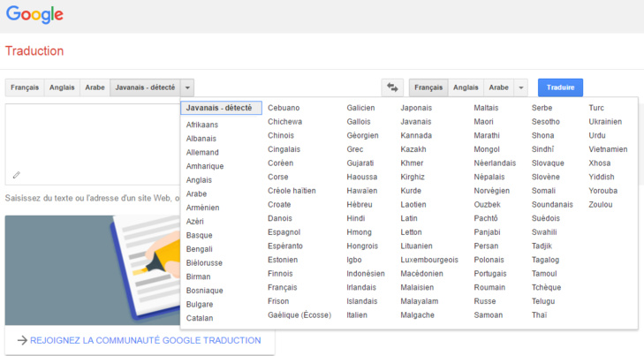Image resolution: width=644 pixels, height=356 pixels.
Task: Pick Bulgare in the list
Action: pos(200,304)
